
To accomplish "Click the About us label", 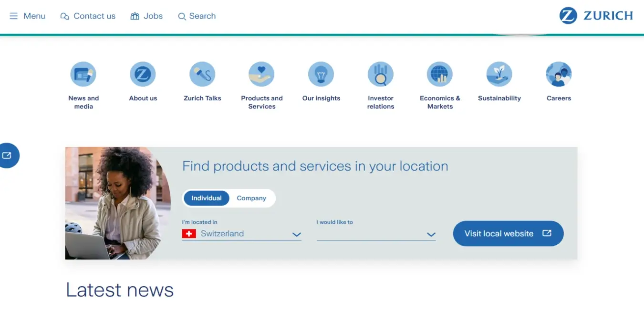I will 143,98.
